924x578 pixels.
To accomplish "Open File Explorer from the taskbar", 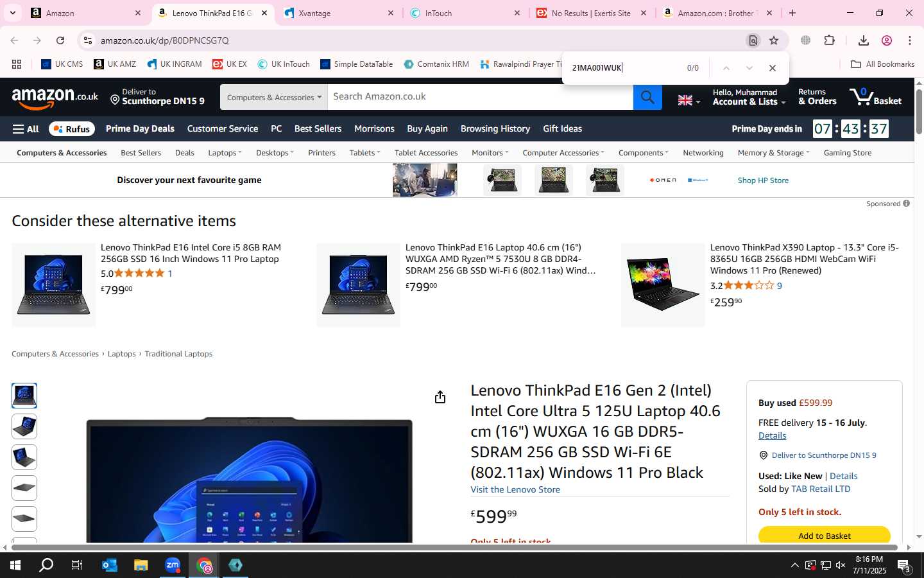I will coord(141,565).
